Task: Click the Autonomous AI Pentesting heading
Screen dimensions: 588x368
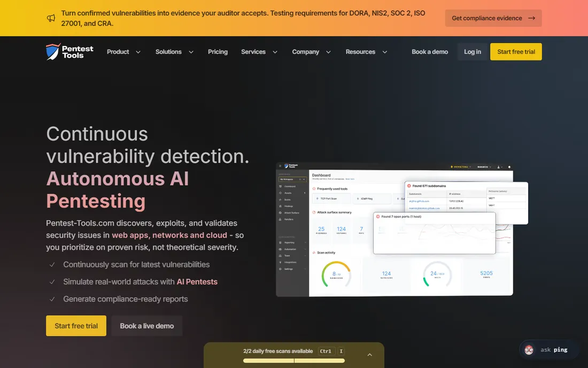Action: pos(118,190)
